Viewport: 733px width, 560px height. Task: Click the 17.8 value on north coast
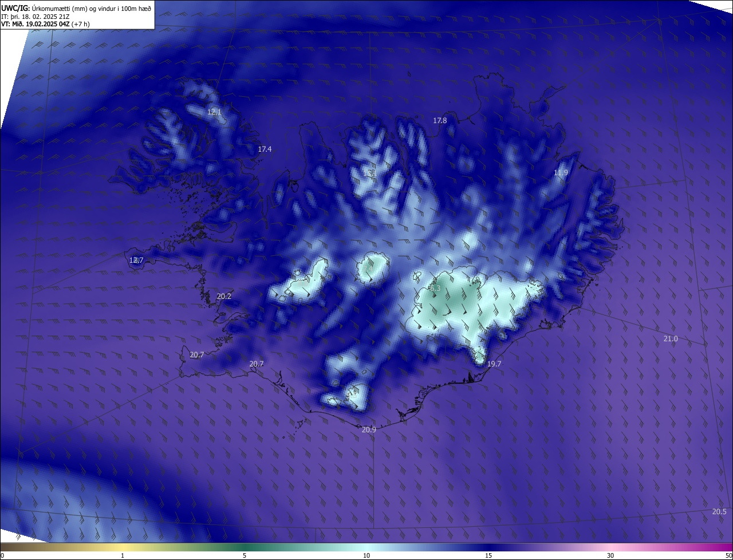click(440, 120)
